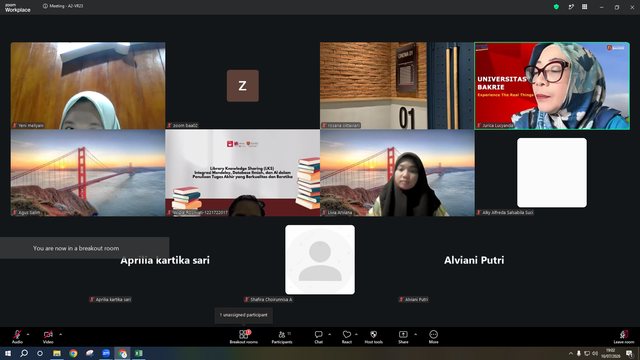Image resolution: width=640 pixels, height=360 pixels.
Task: Click the '1 unassigned participant' tooltip
Action: tap(244, 315)
